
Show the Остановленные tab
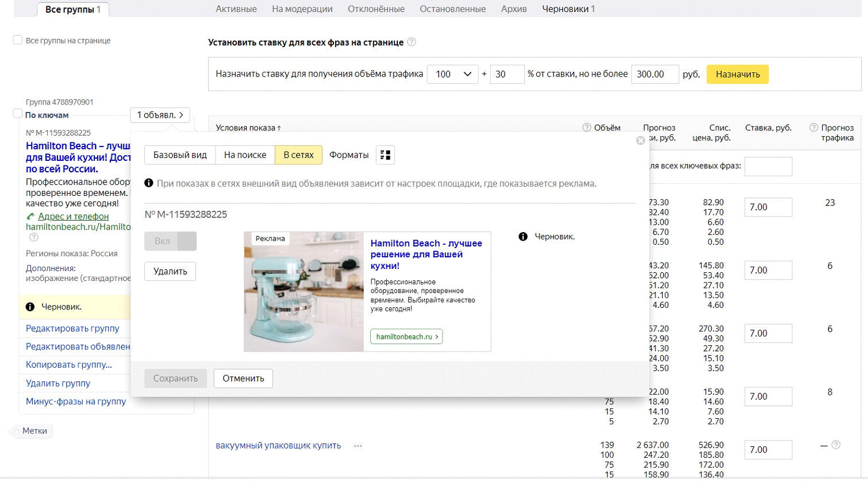(453, 9)
